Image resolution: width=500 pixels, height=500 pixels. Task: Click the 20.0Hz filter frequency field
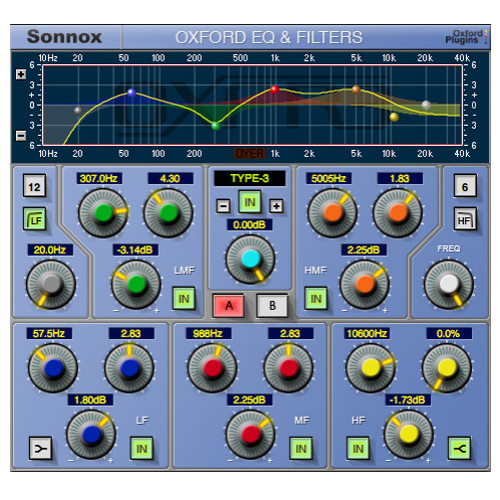pyautogui.click(x=50, y=250)
